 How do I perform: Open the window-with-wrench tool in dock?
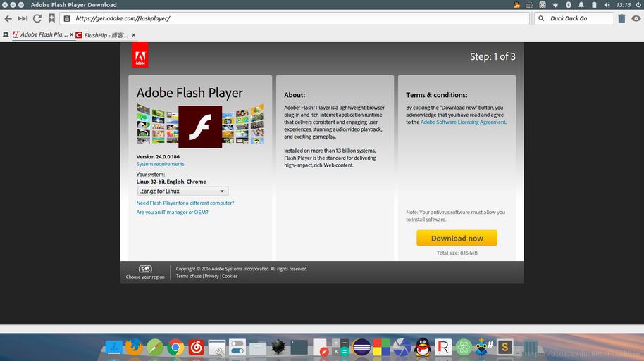pos(217,348)
